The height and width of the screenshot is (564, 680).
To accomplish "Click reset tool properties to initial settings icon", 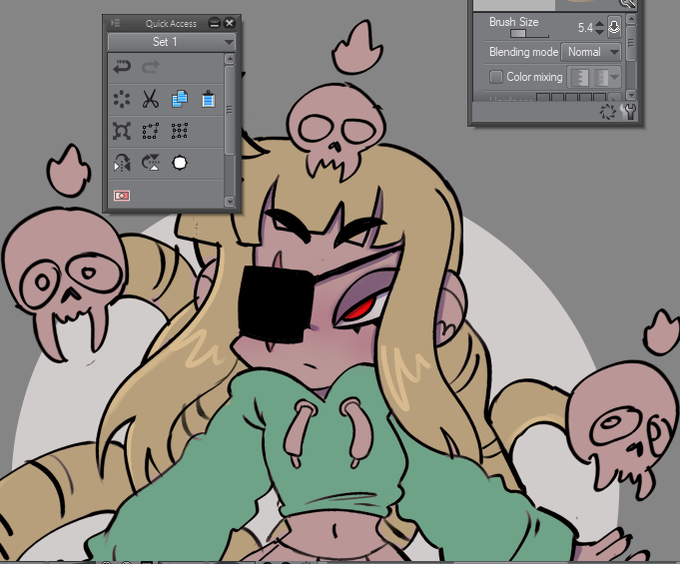I will pos(608,112).
